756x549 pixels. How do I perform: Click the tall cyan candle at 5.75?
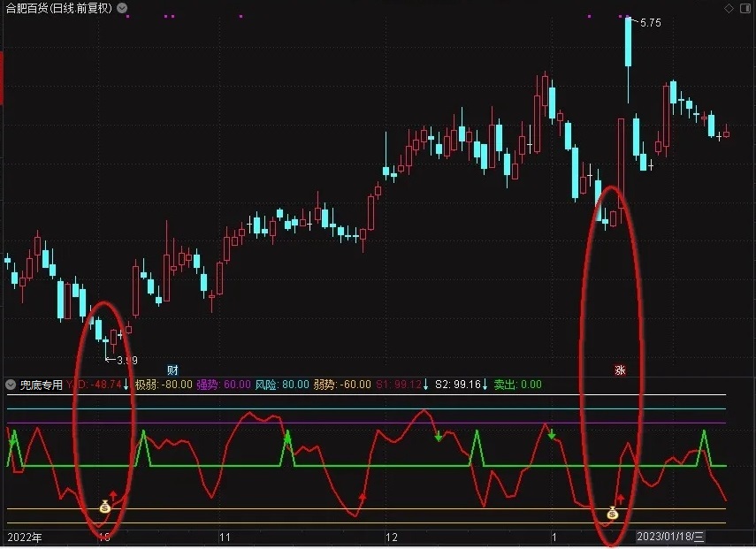pos(629,42)
